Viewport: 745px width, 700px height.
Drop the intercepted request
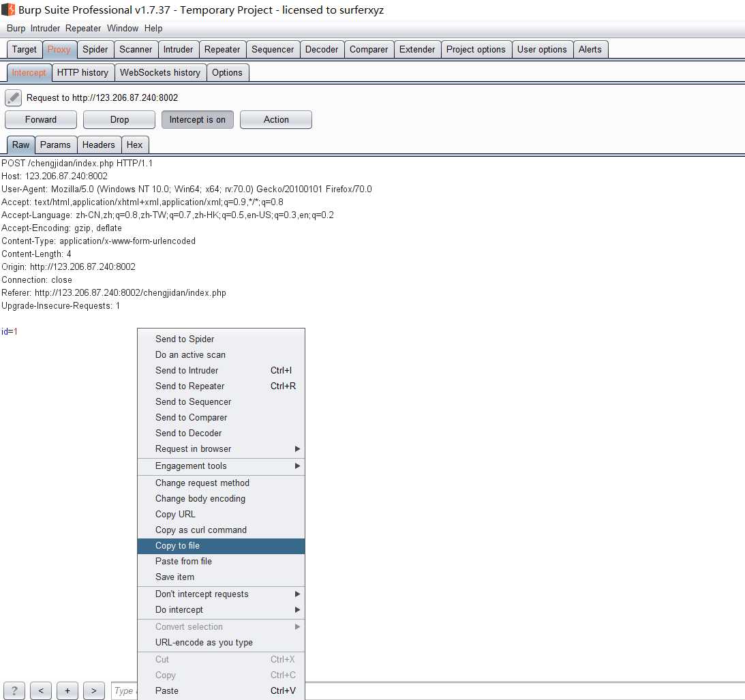119,119
